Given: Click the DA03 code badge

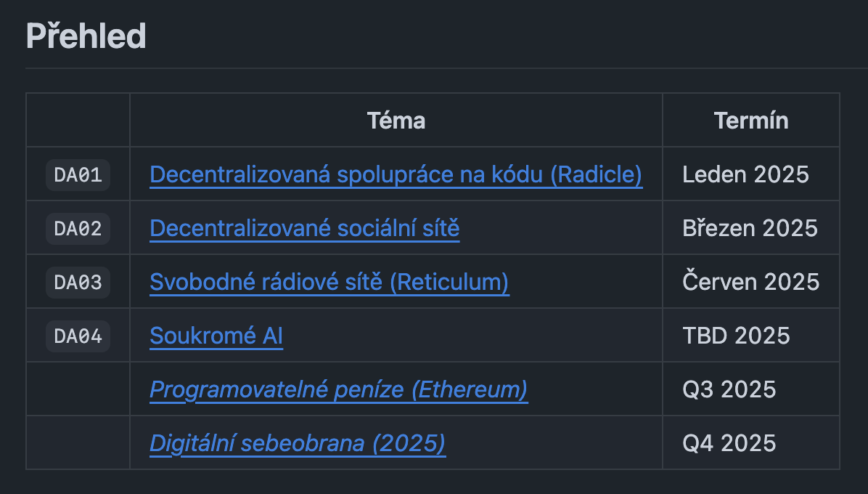Looking at the screenshot, I should click(x=78, y=283).
